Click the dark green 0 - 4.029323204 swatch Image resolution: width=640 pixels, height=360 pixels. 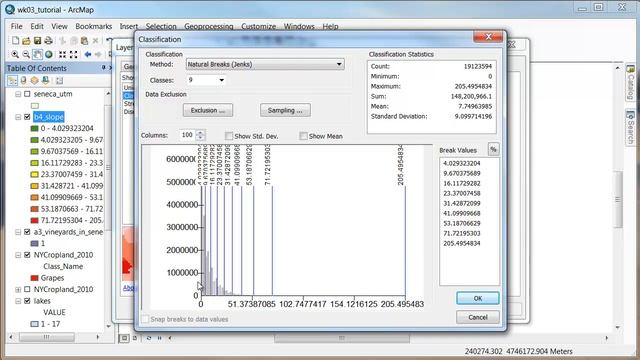click(x=35, y=129)
